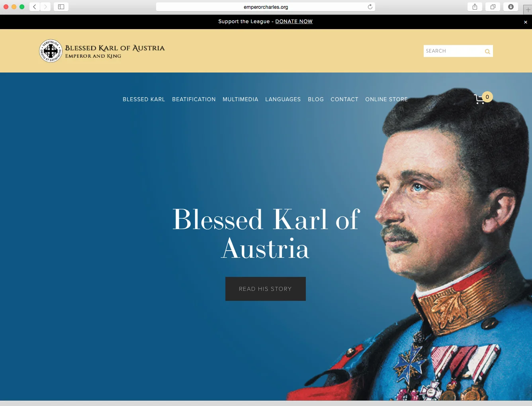Click the forward navigation arrow

(45, 6)
